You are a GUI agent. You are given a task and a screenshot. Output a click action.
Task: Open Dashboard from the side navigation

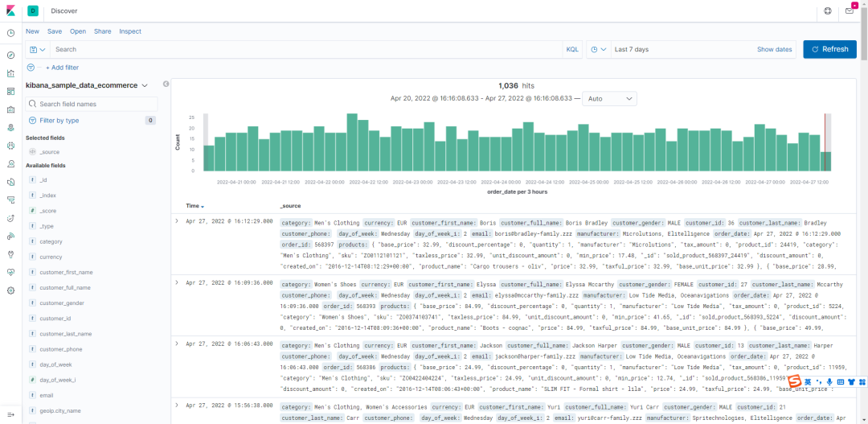10,91
